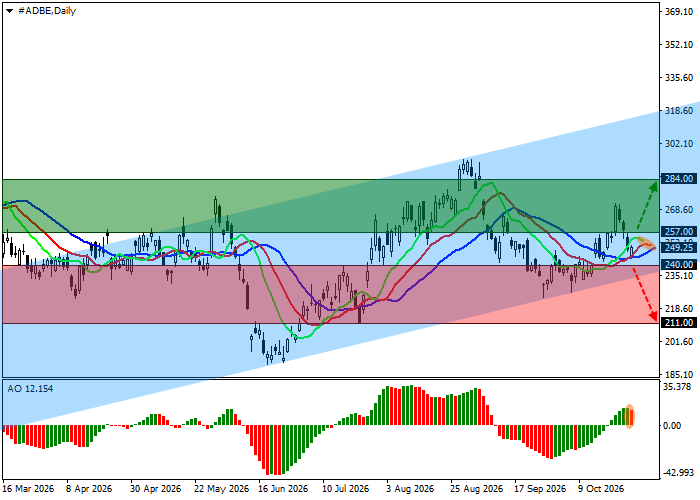Screen dimensions: 700x500
Task: Select the 249.25 current price label
Action: (679, 247)
